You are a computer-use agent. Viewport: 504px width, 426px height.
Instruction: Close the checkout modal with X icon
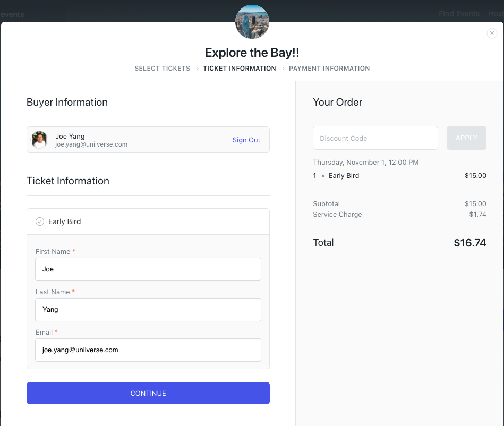pyautogui.click(x=492, y=33)
